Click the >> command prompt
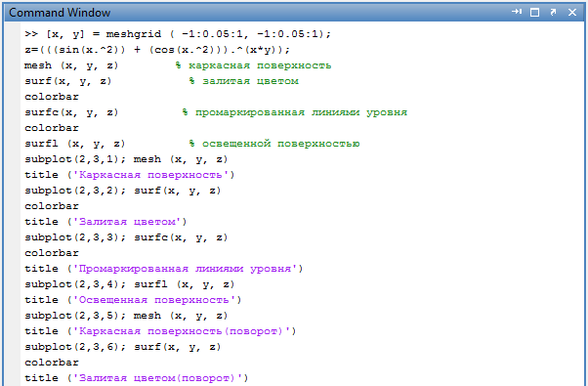 tap(31, 34)
